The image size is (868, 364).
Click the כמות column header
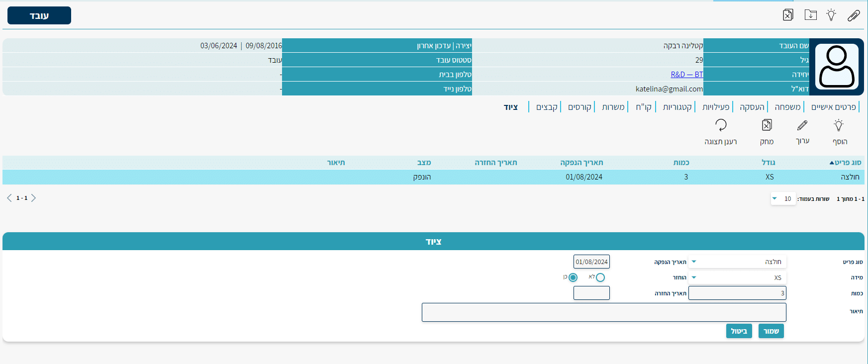(681, 163)
